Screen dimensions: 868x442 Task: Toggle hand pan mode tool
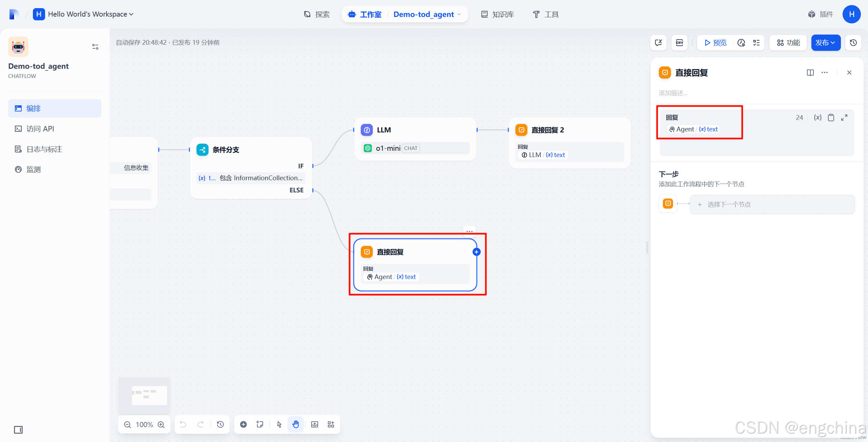[296, 425]
